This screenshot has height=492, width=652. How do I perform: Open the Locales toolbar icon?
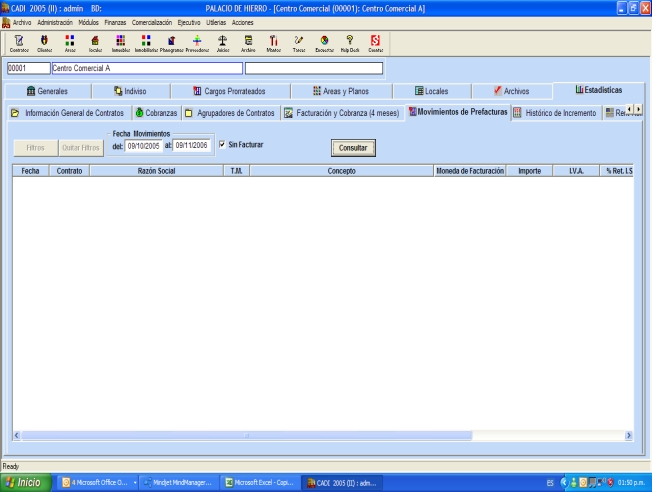tap(96, 41)
